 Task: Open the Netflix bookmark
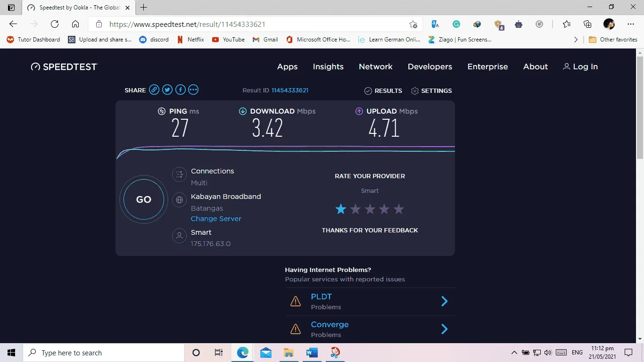pyautogui.click(x=190, y=40)
